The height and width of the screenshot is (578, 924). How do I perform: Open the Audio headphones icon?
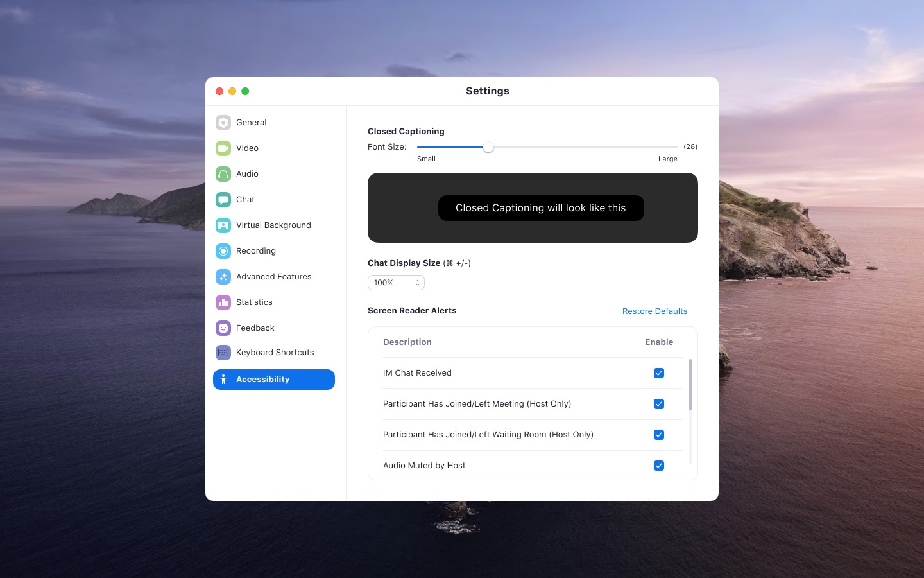pyautogui.click(x=223, y=174)
